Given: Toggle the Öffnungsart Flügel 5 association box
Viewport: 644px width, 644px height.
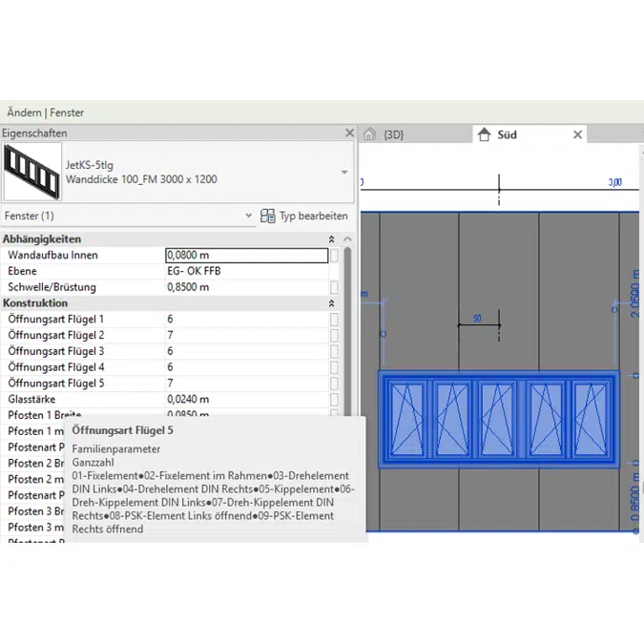Looking at the screenshot, I should click(334, 384).
